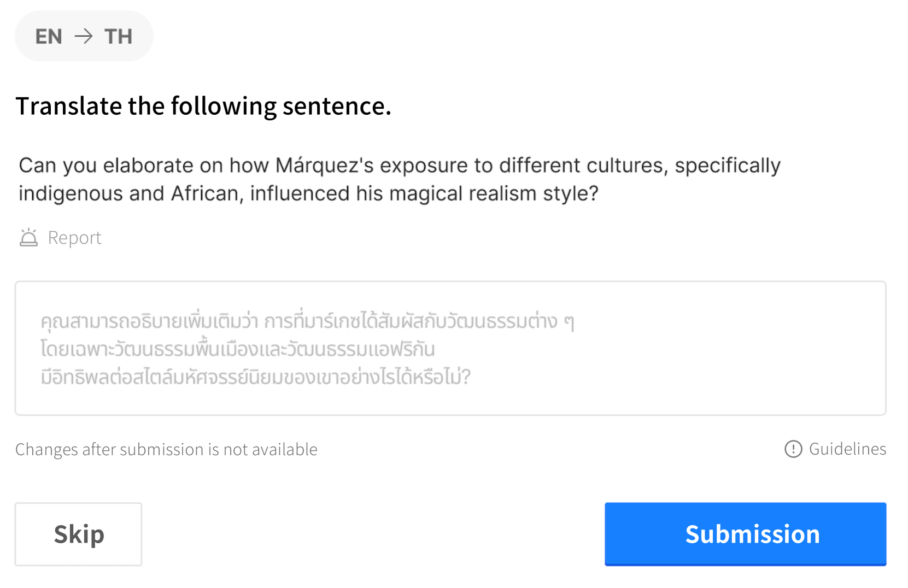Open the Report link text
The width and height of the screenshot is (908, 588).
74,238
